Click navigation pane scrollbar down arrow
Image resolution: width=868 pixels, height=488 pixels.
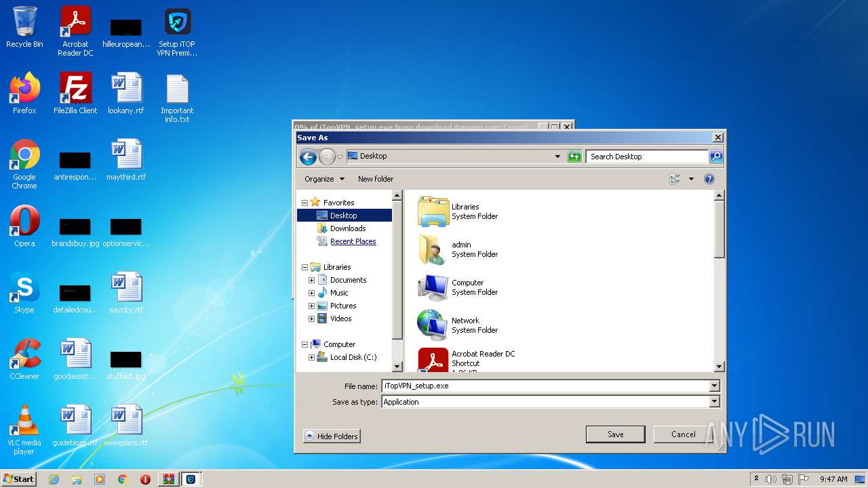click(397, 367)
